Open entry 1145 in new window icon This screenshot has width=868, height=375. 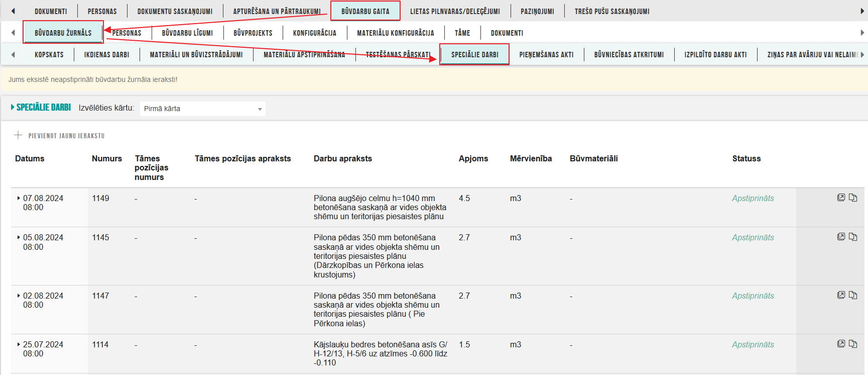pos(841,237)
